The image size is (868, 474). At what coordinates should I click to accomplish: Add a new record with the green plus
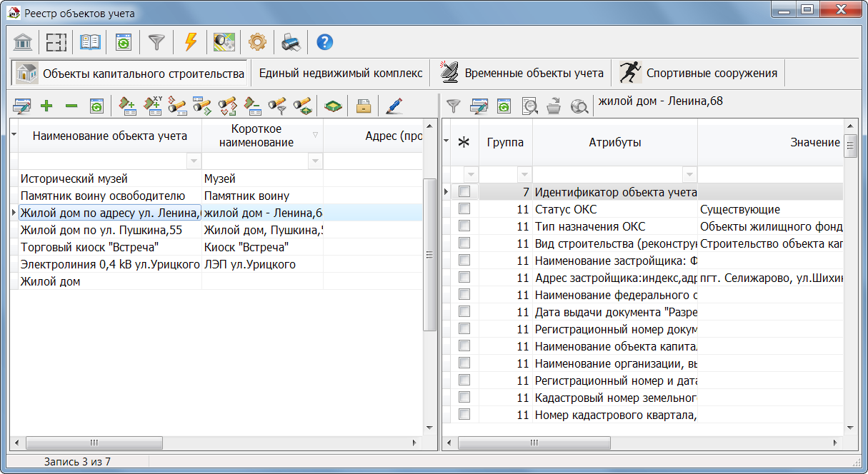coord(46,106)
